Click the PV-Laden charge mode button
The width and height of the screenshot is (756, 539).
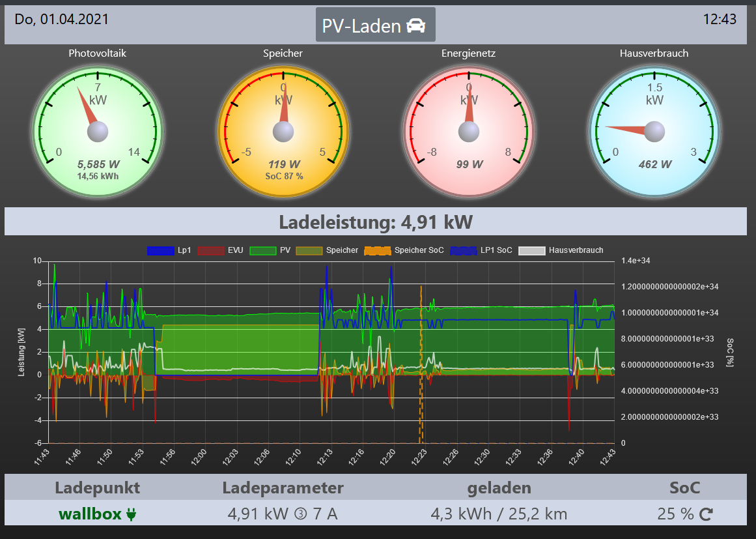pos(375,25)
